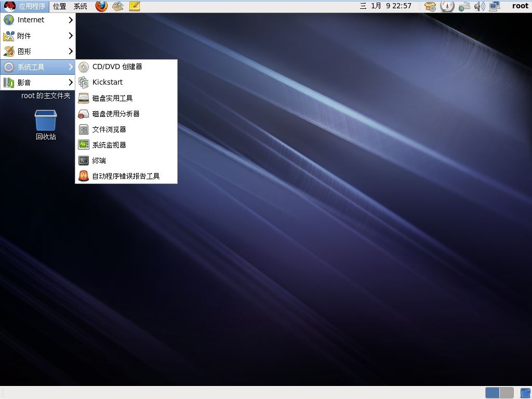Open the root user menu
Screen dimensions: 532x399
click(x=520, y=6)
